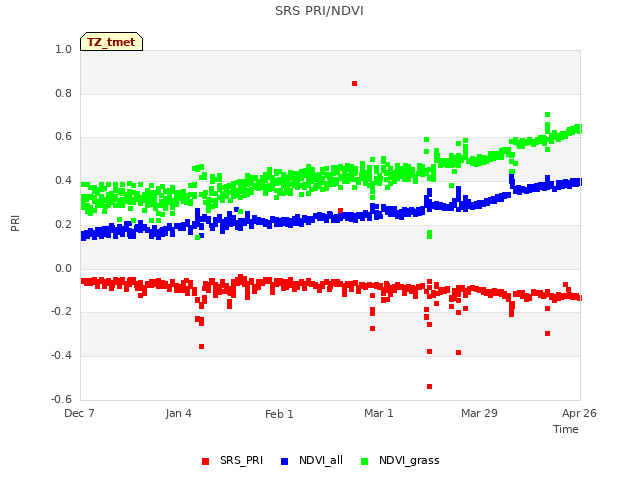Viewport: 640px width, 480px height.
Task: Click the chart title SRS PRI/NDVI
Action: click(319, 11)
